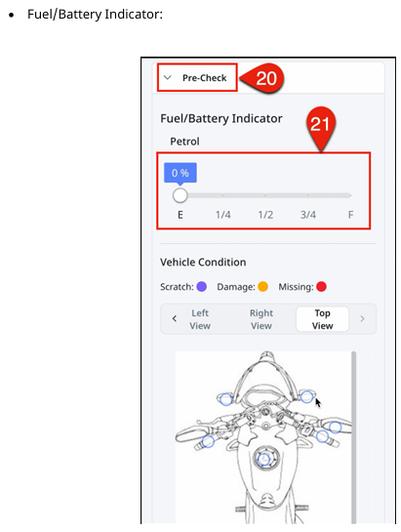The height and width of the screenshot is (532, 401).
Task: Set fuel level to F (full)
Action: point(350,195)
